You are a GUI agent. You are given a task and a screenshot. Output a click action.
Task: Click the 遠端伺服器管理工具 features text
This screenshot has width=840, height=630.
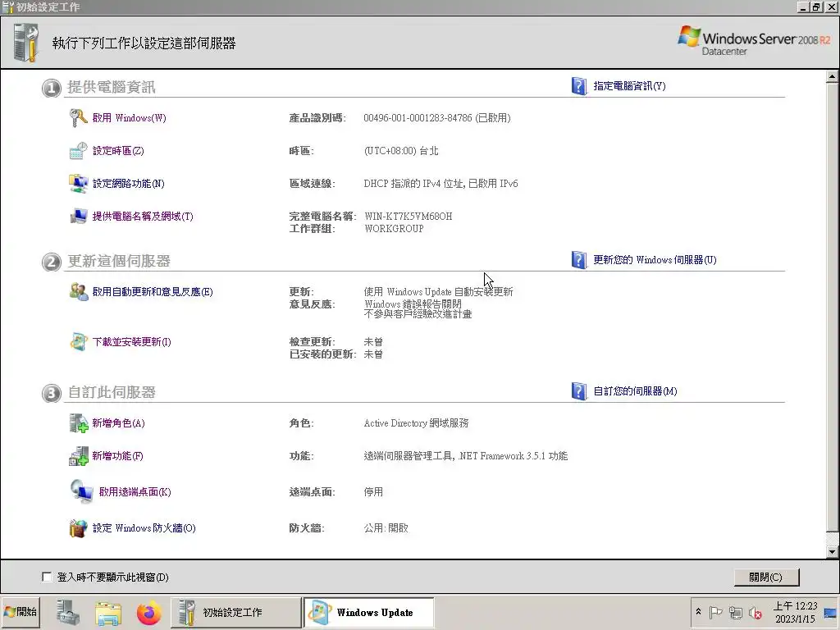tap(409, 456)
